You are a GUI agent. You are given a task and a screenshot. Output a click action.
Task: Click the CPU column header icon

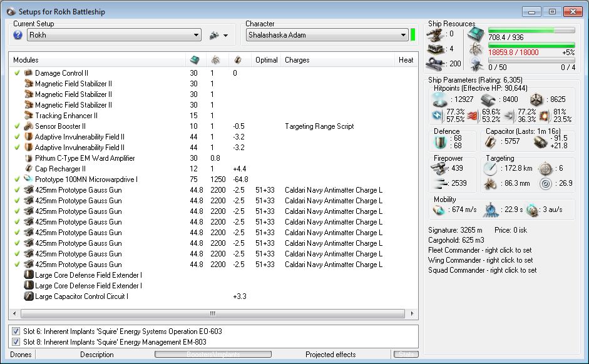click(x=195, y=60)
